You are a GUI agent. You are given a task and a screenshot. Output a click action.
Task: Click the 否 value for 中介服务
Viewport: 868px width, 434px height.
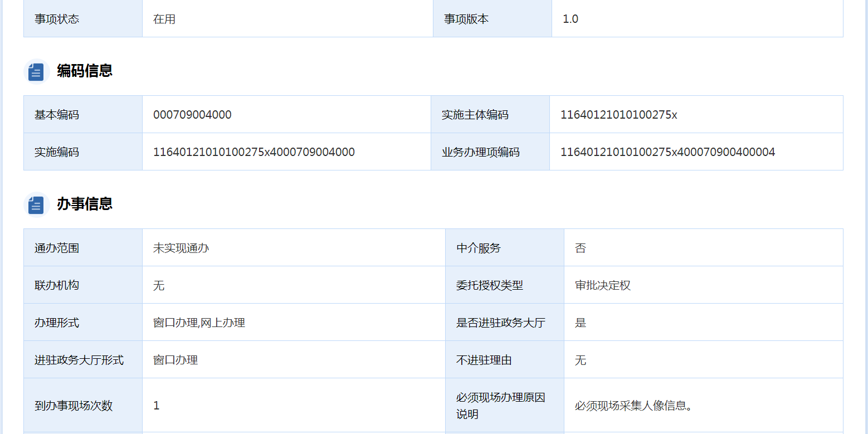(581, 248)
